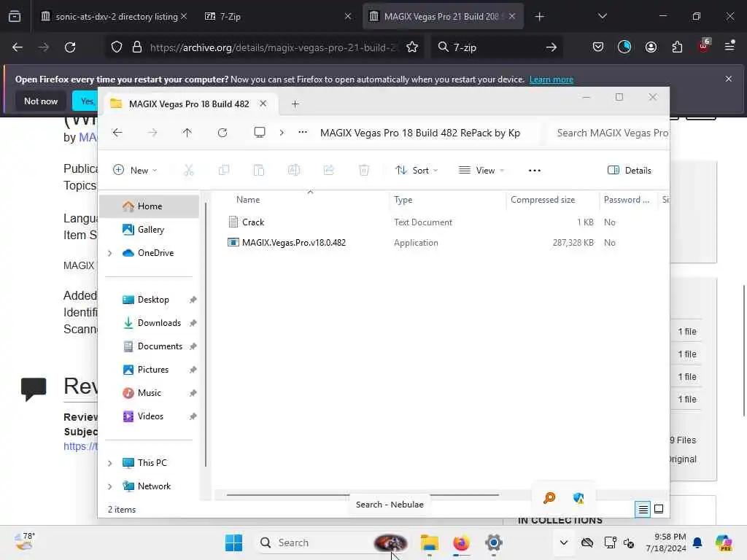Viewport: 747px width, 560px height.
Task: Open a new Firefox tab
Action: point(539,17)
